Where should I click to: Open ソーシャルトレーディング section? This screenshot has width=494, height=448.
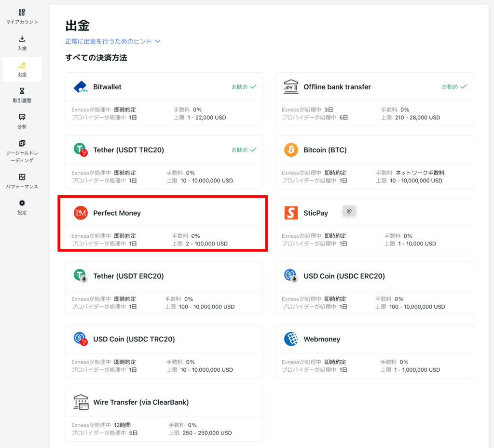pyautogui.click(x=22, y=151)
